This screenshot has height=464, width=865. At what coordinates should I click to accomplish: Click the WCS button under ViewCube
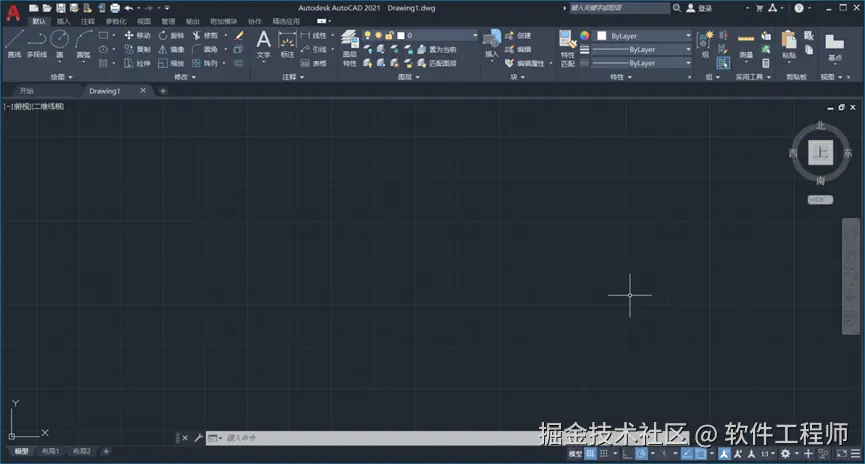[x=820, y=200]
